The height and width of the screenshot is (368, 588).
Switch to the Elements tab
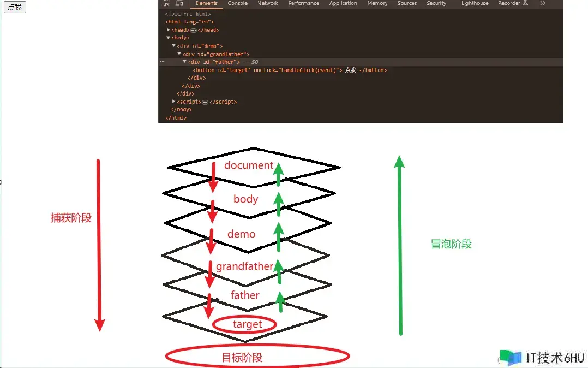tap(206, 3)
